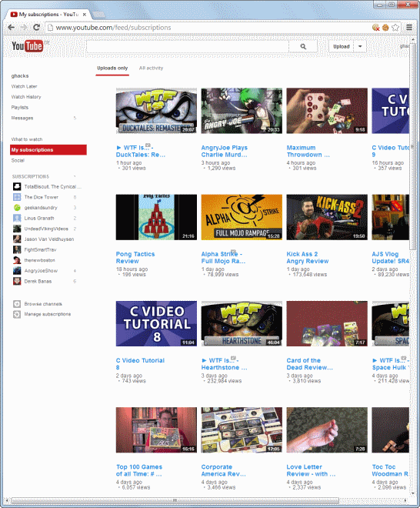Open the Chrome menu icon
This screenshot has height=508, width=420.
409,28
